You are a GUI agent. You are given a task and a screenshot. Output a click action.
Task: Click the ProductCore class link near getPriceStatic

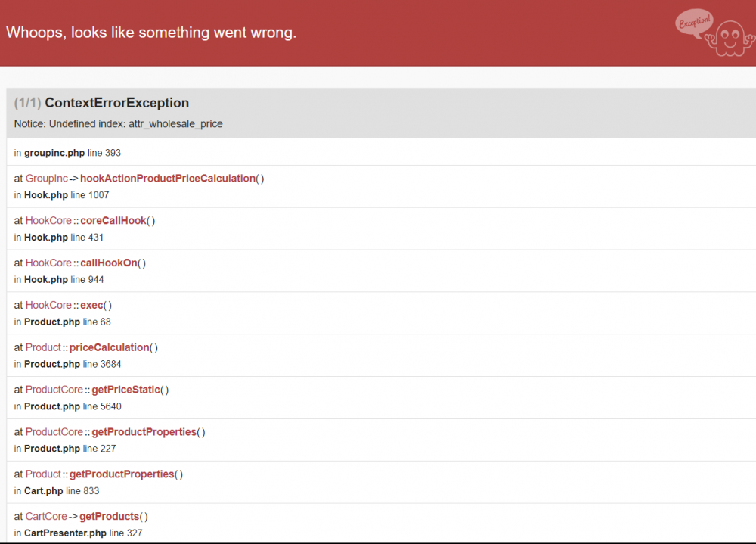coord(54,389)
